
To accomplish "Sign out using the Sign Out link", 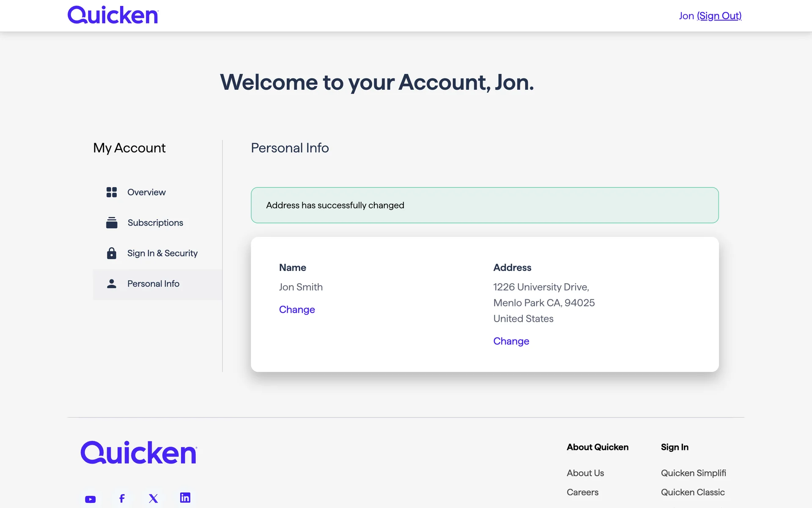I will (x=719, y=16).
